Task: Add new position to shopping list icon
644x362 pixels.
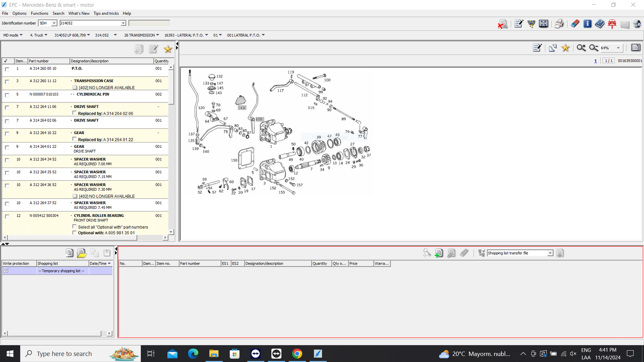Action: 439,253
